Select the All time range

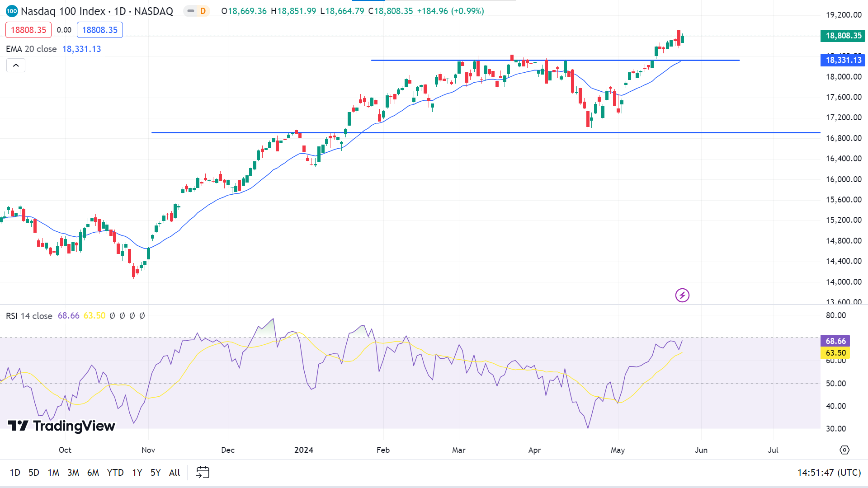pyautogui.click(x=175, y=472)
